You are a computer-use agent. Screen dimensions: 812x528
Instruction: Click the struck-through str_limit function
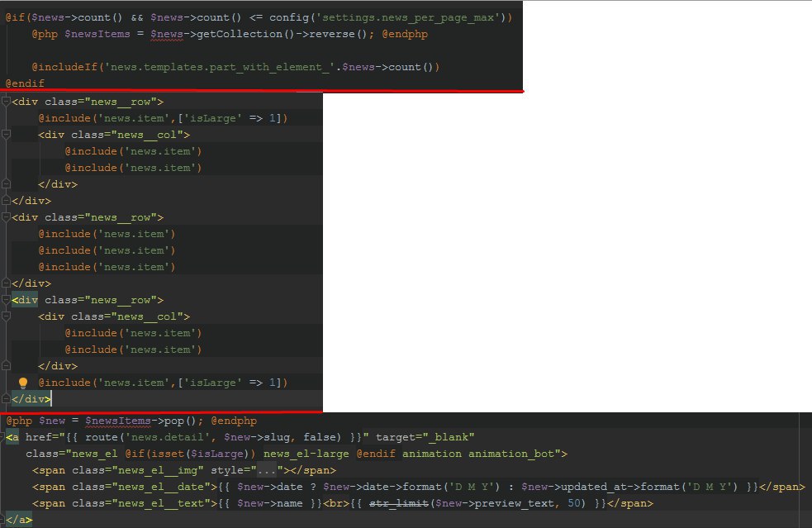tap(399, 504)
